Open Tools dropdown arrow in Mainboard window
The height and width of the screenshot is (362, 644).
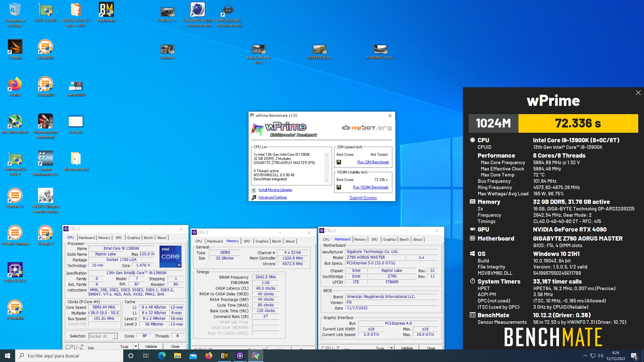click(391, 348)
